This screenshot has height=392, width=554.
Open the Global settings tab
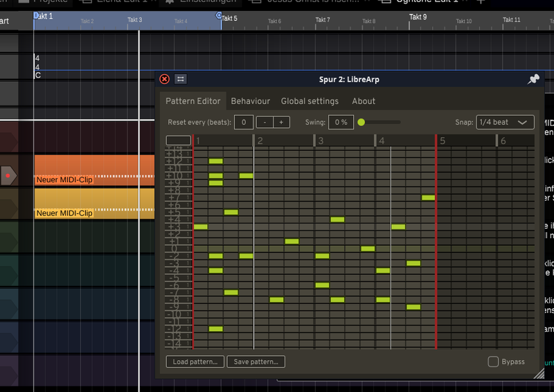pyautogui.click(x=310, y=101)
